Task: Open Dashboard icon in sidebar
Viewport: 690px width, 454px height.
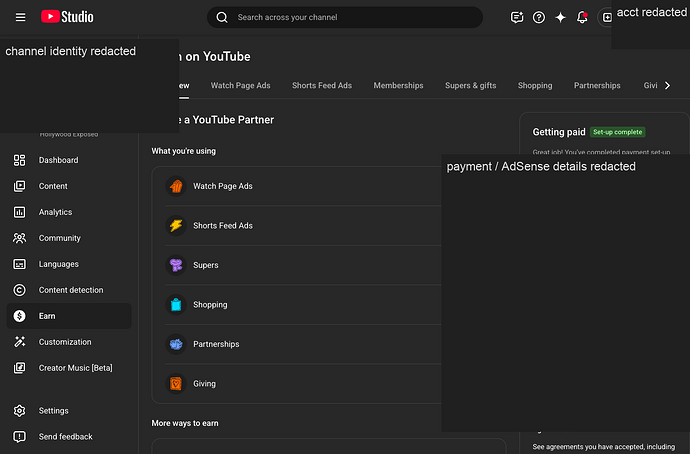Action: (19, 160)
